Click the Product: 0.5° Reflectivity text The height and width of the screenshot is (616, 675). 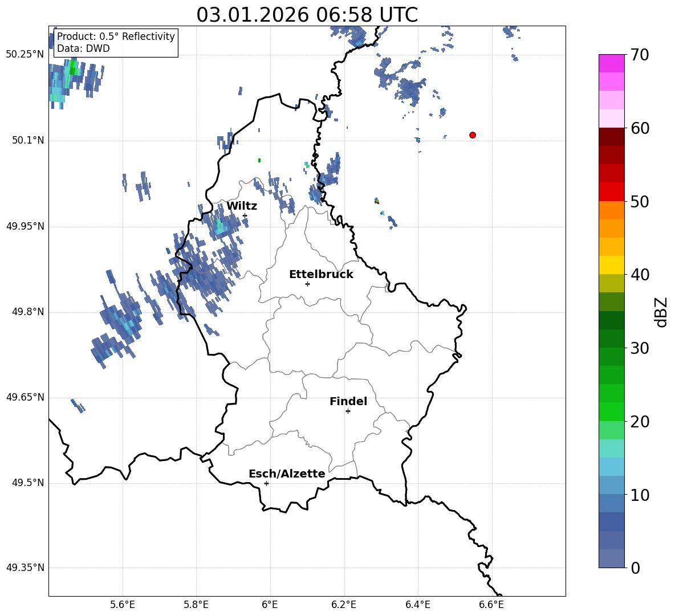(x=116, y=36)
